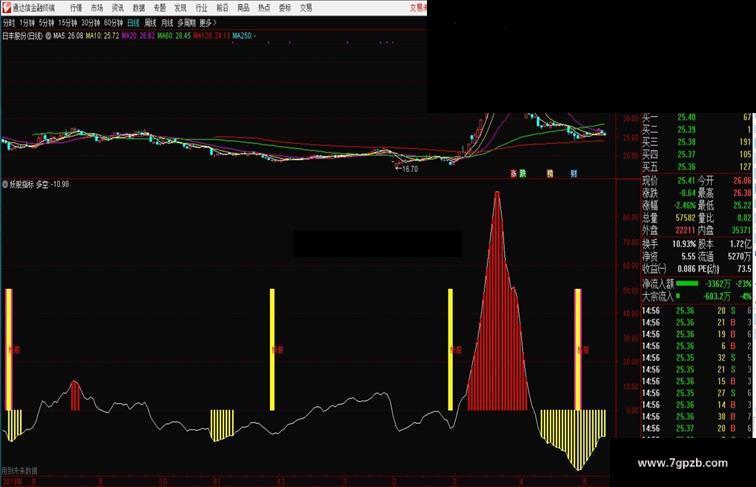This screenshot has height=487, width=756.
Task: Click the 买三 bid row at 25.38
Action: [x=697, y=142]
